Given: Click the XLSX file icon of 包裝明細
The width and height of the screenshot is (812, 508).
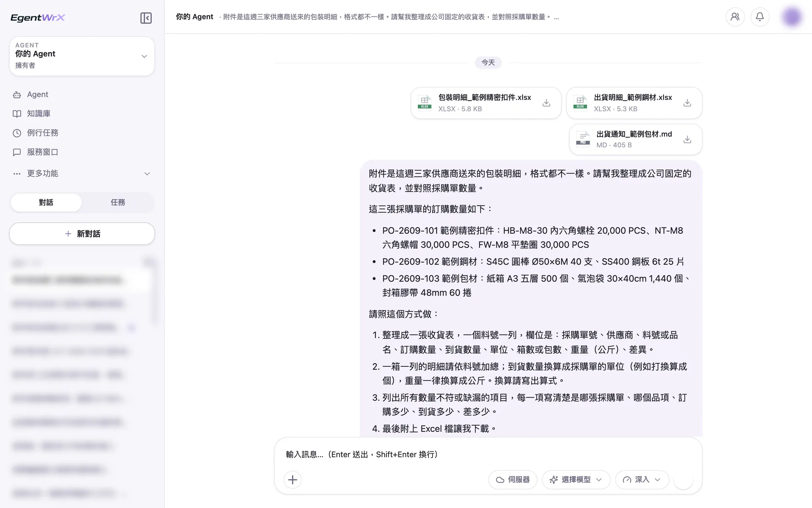Looking at the screenshot, I should click(x=425, y=102).
